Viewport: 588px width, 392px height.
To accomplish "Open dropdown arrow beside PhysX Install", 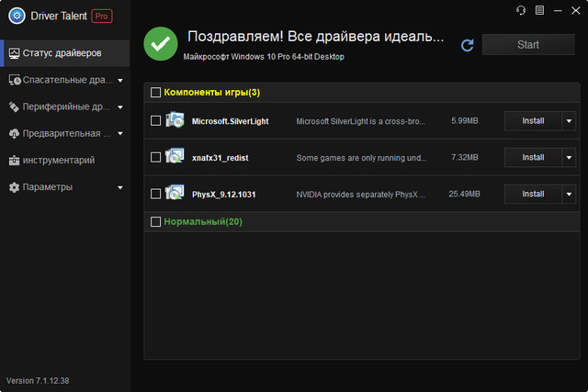I will 569,194.
